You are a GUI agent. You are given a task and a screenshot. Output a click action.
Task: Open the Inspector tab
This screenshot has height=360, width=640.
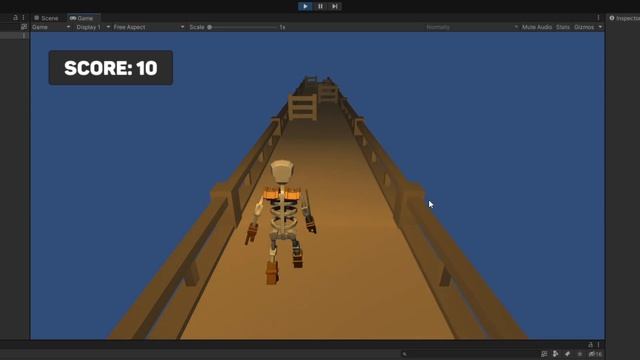(x=624, y=18)
